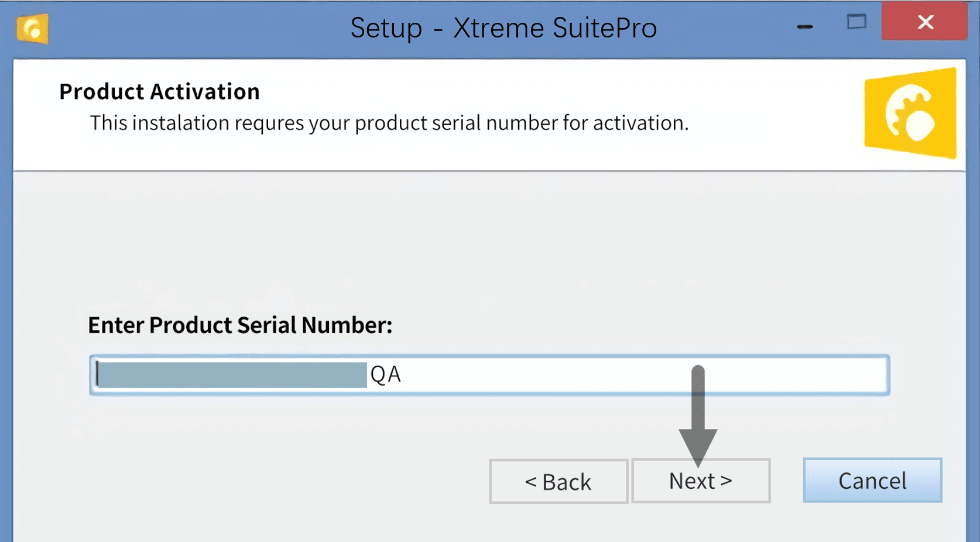Place cursor after QA in serial field

tap(404, 375)
